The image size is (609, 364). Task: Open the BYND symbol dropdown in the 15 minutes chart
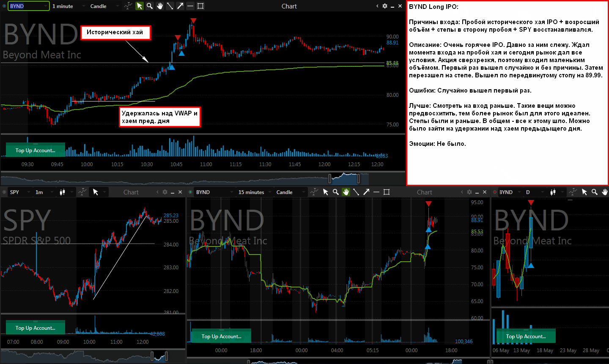pyautogui.click(x=214, y=192)
